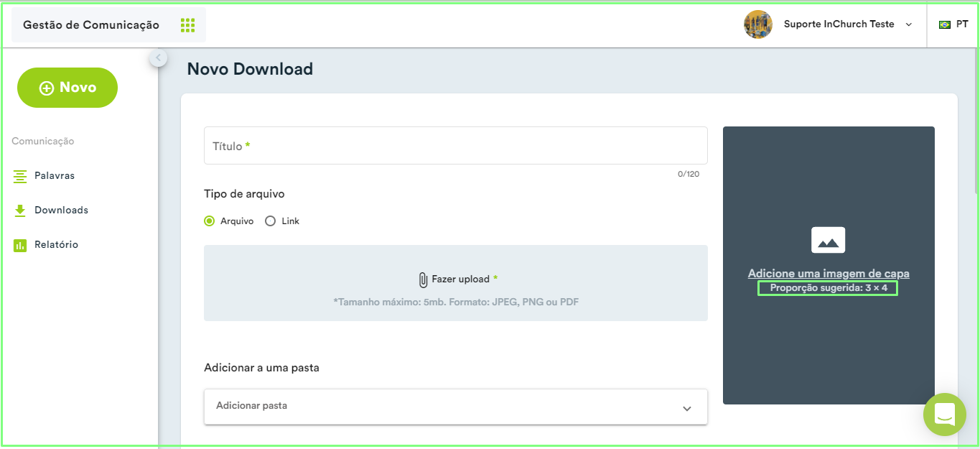Go to Relatório in the sidebar
The width and height of the screenshot is (980, 449).
[56, 245]
